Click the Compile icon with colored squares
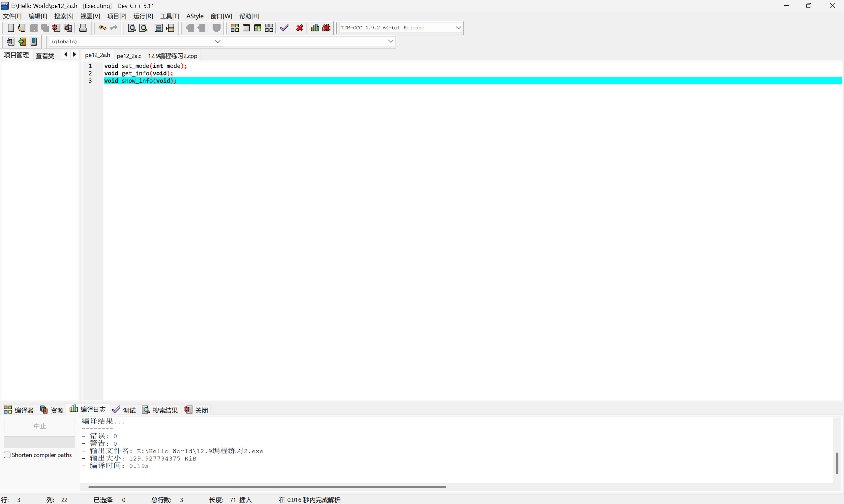 (x=235, y=28)
